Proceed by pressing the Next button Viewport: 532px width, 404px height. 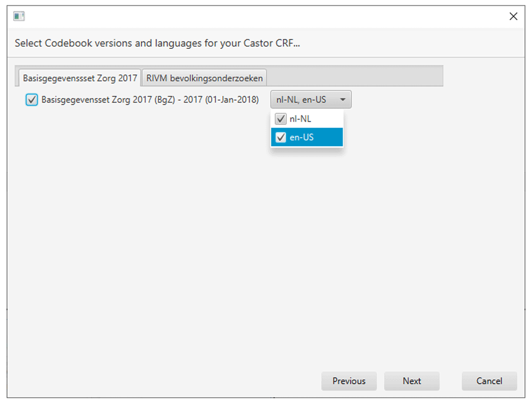(412, 381)
